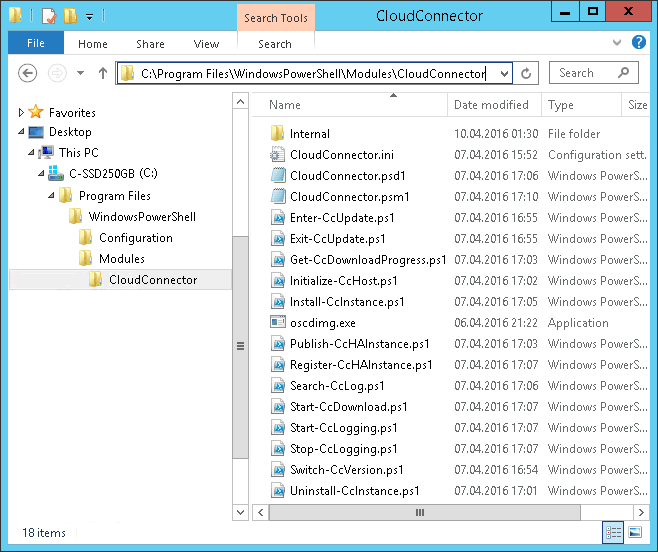The height and width of the screenshot is (552, 658).
Task: Select the Modules tree folder
Action: pyautogui.click(x=122, y=259)
